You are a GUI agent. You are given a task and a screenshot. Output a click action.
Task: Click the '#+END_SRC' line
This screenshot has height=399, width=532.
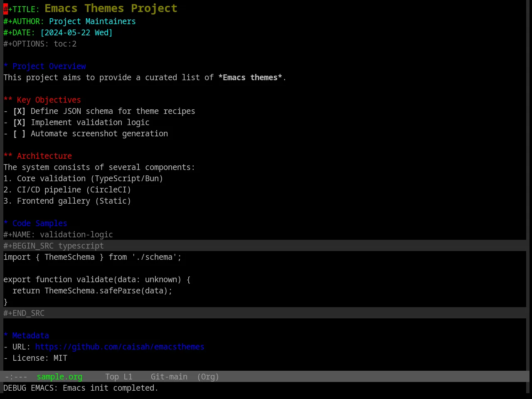pos(265,313)
